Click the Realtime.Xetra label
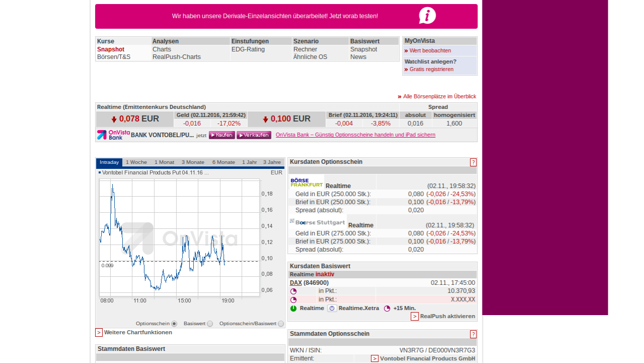 tap(359, 309)
